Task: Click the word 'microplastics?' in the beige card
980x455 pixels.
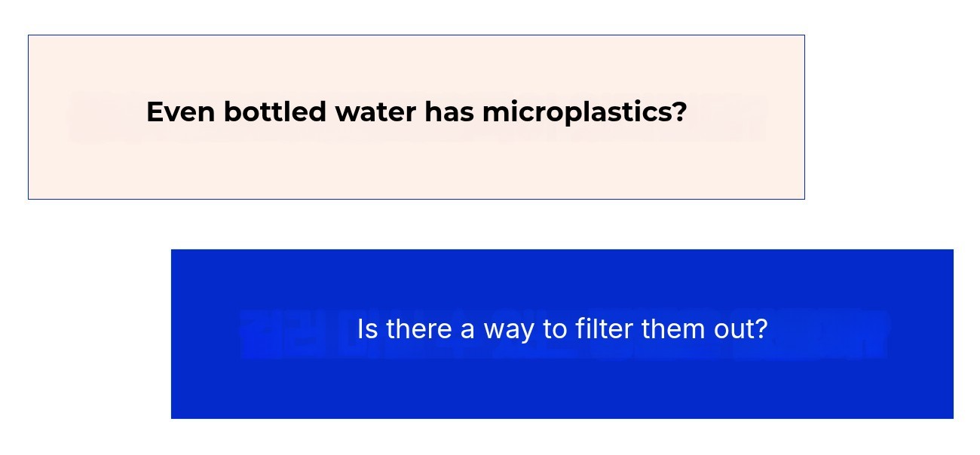Action: [584, 112]
